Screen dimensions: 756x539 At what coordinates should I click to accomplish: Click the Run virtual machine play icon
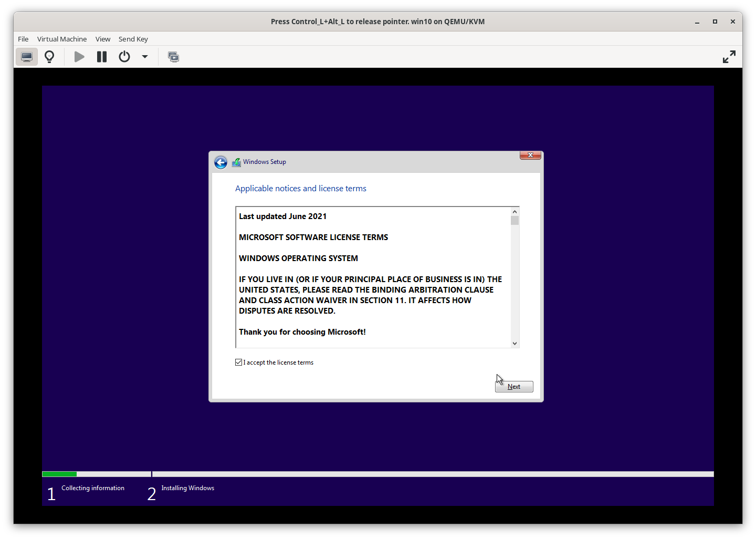pyautogui.click(x=79, y=57)
